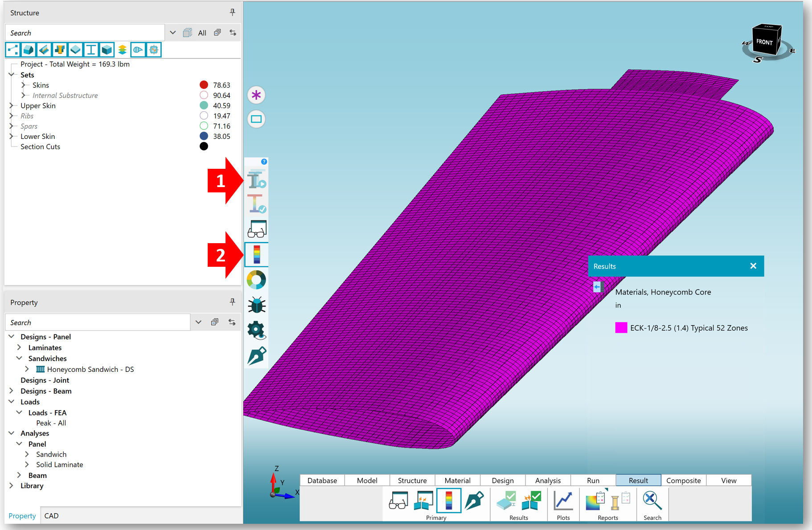This screenshot has height=530, width=812.
Task: Click the I-beam with checkmark icon
Action: [x=257, y=204]
